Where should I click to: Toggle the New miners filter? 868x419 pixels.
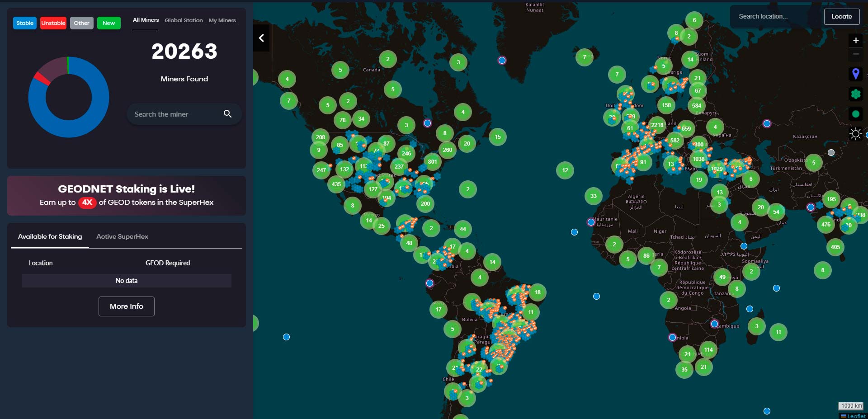coord(108,23)
